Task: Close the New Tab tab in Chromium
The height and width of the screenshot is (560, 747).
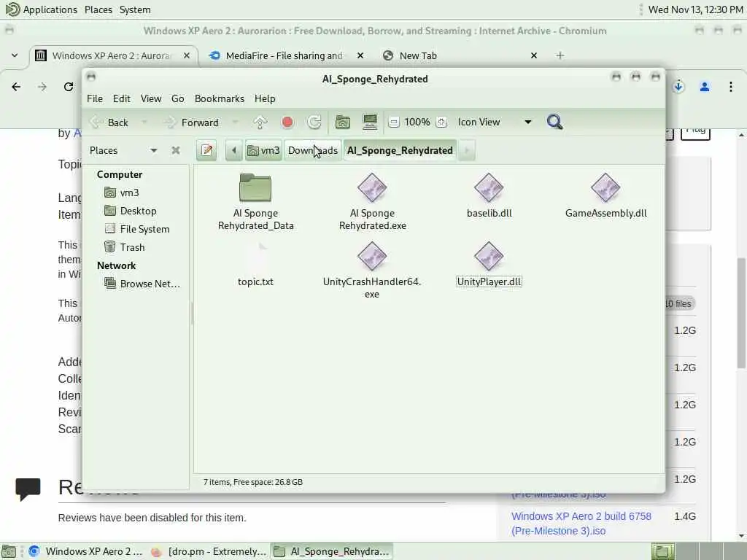Action: click(534, 55)
